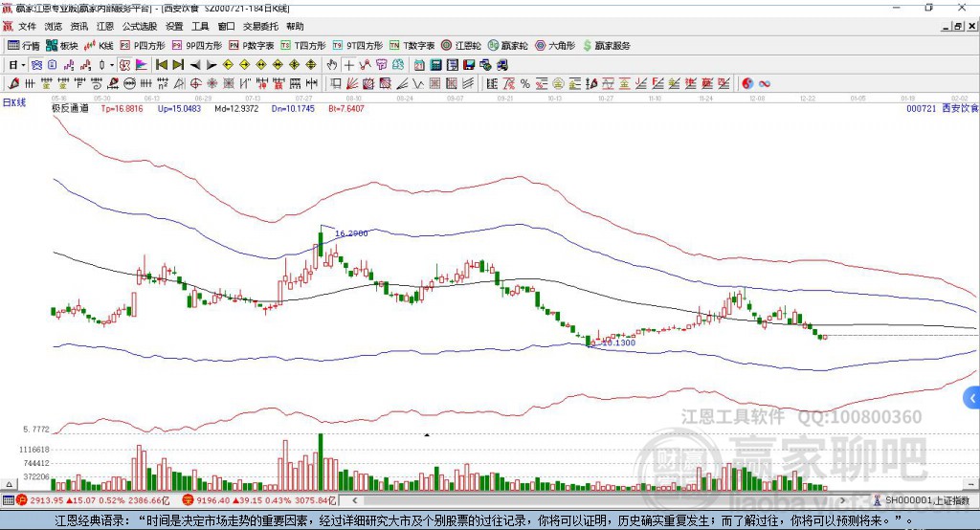Jump to last bar with skip-to-end icon
This screenshot has width=980, height=530.
click(178, 65)
